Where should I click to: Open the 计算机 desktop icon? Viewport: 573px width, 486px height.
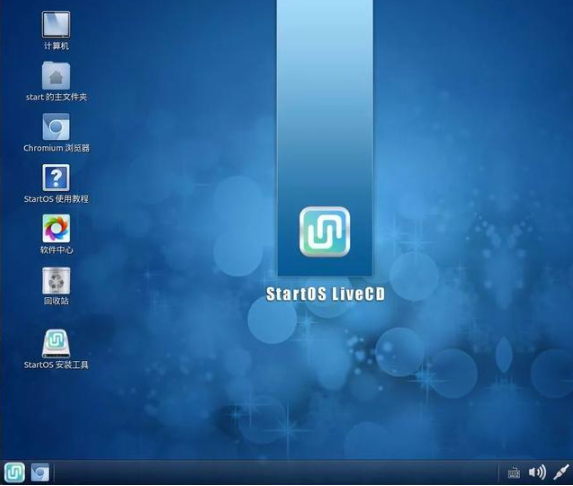tap(56, 24)
